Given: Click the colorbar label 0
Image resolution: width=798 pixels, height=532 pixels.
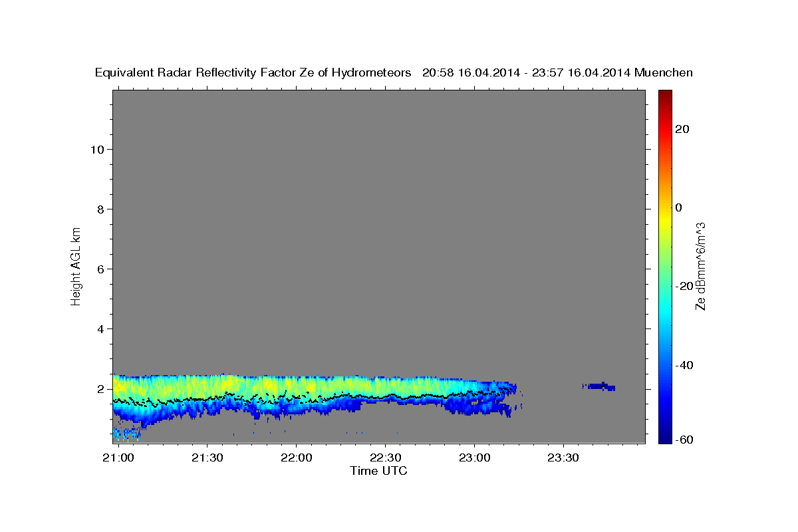Looking at the screenshot, I should pos(679,207).
